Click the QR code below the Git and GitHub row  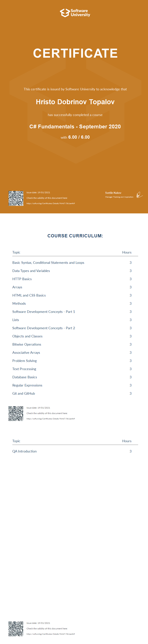coord(16,413)
